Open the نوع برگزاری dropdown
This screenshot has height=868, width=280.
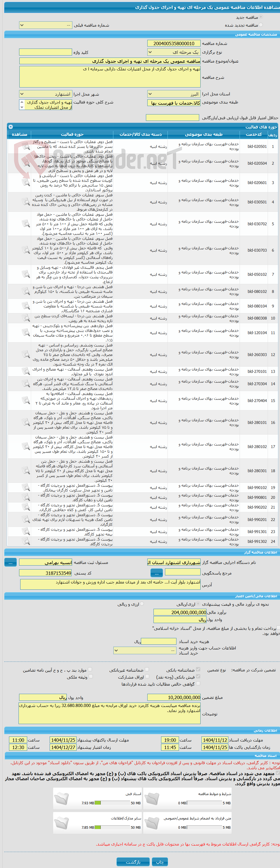[x=174, y=52]
